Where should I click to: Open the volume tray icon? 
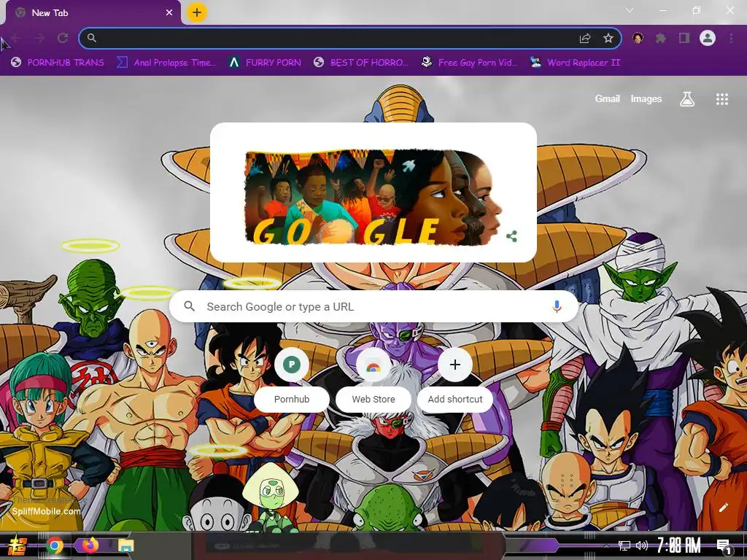642,545
